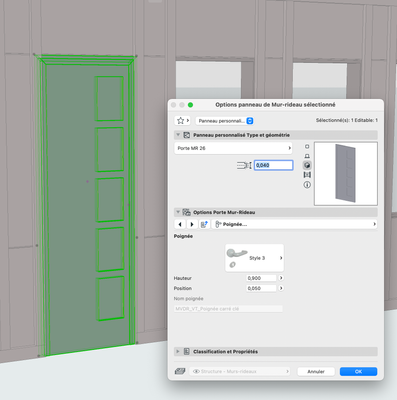Click the door panel preview thumbnail
Screen dimensions: 397x400
click(346, 174)
